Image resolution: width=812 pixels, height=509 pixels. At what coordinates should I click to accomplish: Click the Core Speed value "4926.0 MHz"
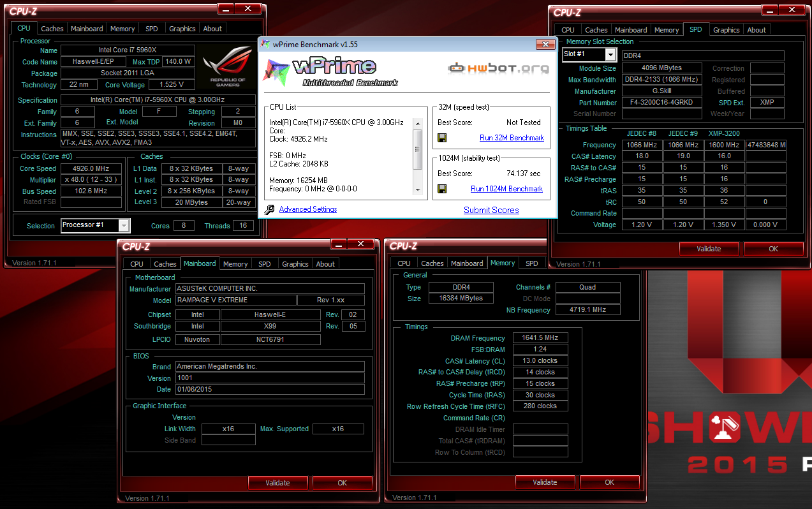coord(91,169)
